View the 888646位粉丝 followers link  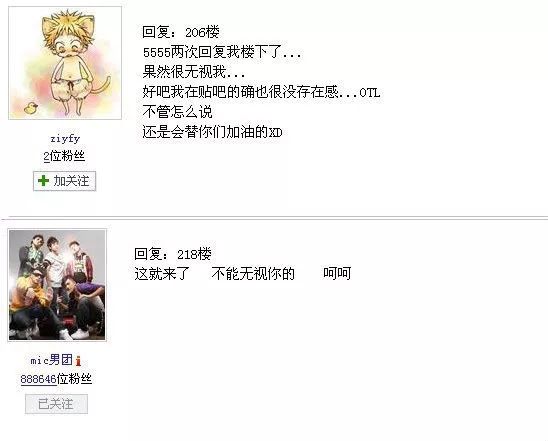coord(56,379)
